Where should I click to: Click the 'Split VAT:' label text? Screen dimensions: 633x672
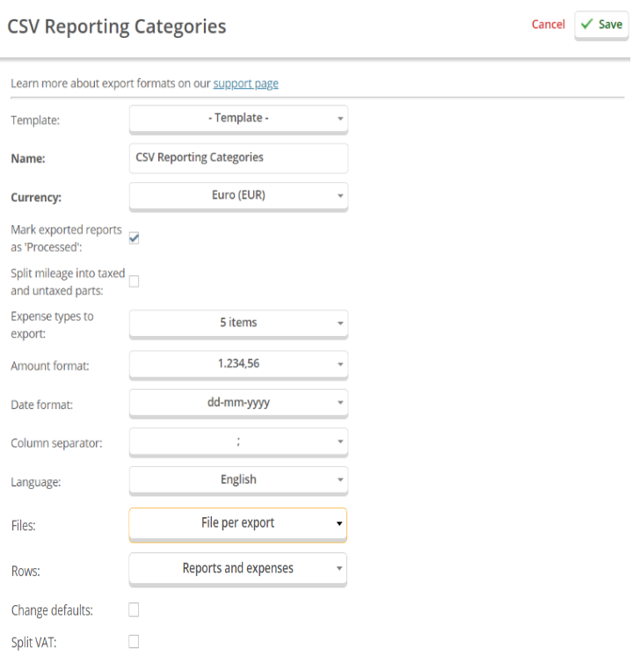coord(33,642)
